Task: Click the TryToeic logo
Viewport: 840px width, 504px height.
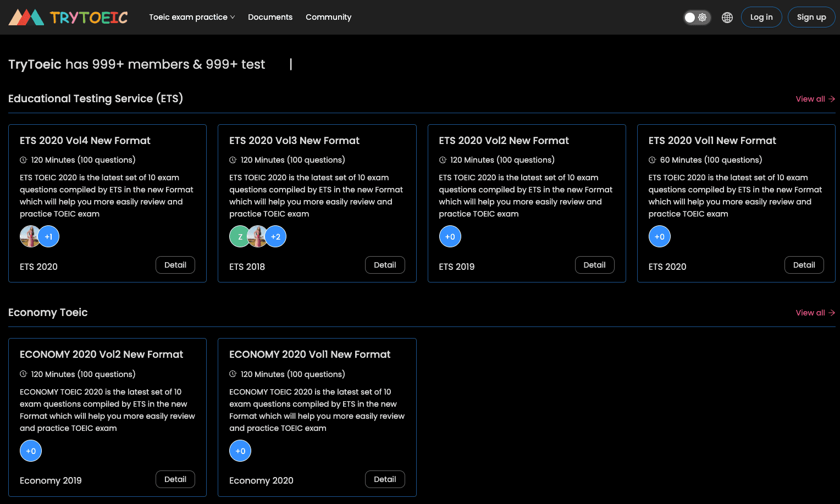Action: point(68,17)
